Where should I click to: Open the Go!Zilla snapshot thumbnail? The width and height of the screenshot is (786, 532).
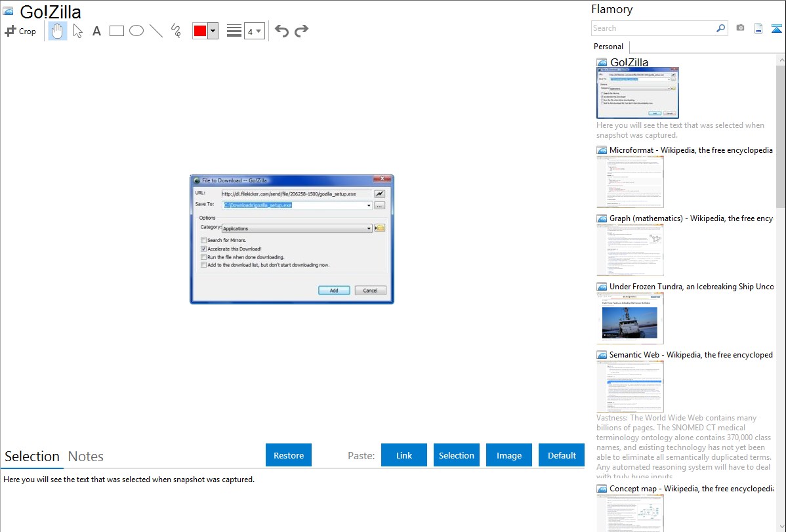click(638, 92)
